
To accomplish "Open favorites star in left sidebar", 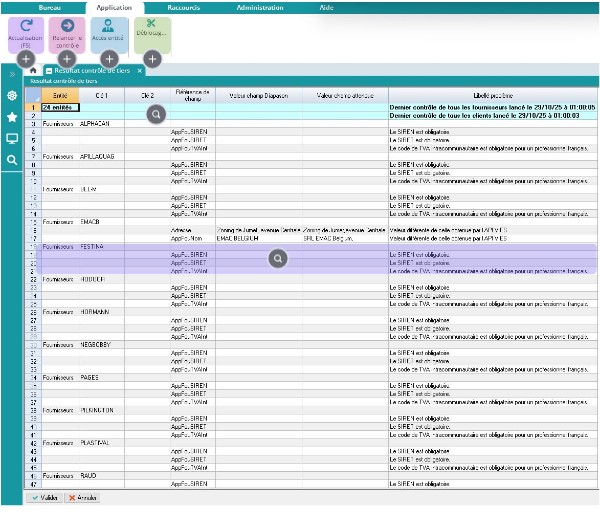I will coord(12,117).
